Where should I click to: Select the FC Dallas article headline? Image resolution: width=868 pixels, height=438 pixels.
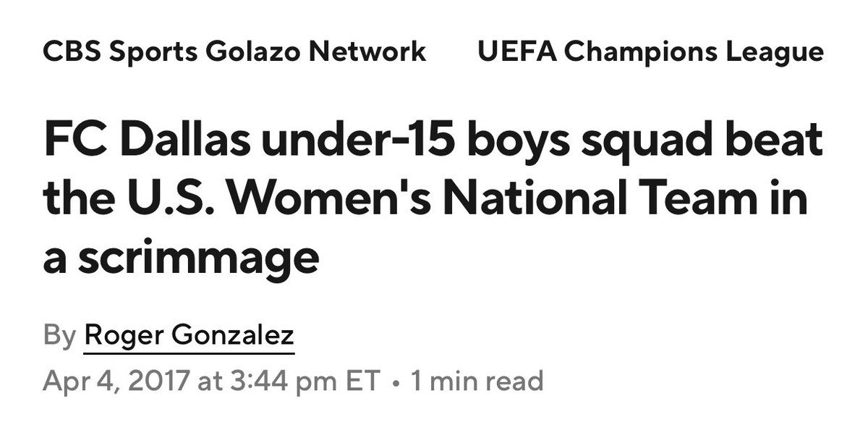pyautogui.click(x=433, y=198)
